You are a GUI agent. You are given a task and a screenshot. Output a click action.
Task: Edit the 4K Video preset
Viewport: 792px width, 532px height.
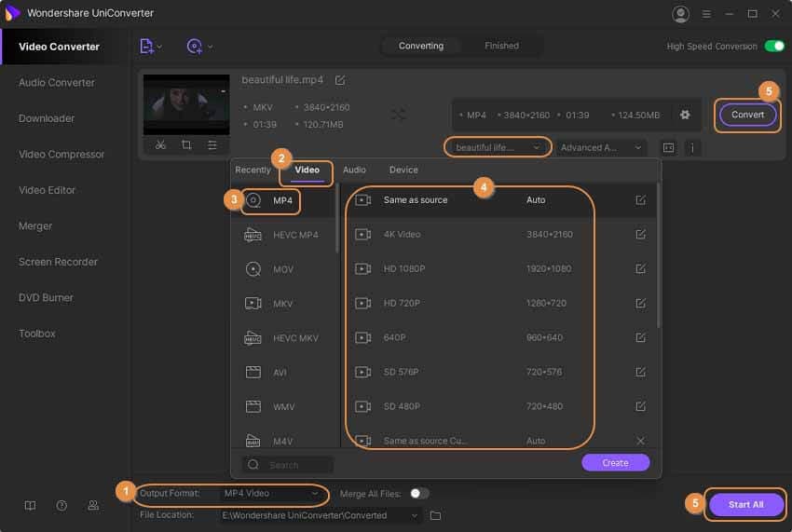[640, 235]
